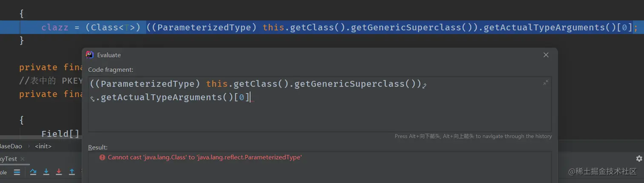644x183 pixels.
Task: Click the red error icon in Result
Action: click(102, 157)
